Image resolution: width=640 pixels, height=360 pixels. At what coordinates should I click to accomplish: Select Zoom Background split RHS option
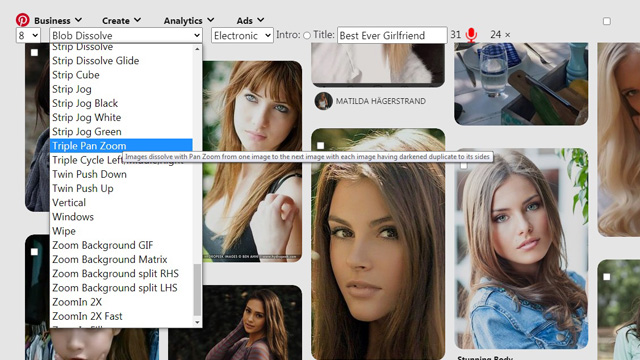point(121,273)
